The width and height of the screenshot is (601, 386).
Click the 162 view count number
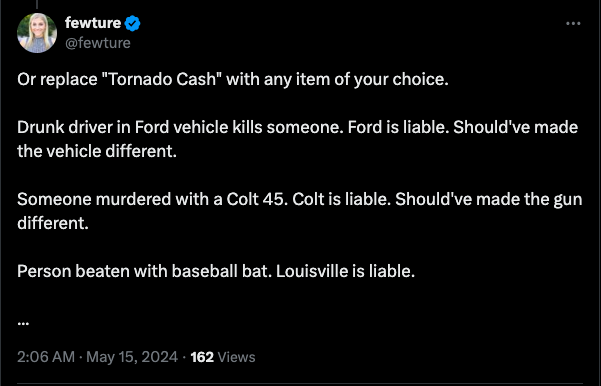tap(202, 357)
